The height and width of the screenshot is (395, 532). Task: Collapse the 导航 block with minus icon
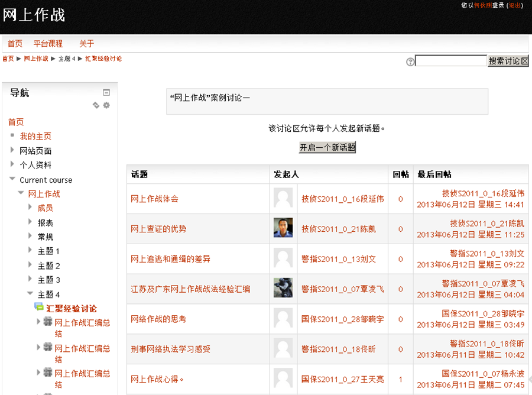106,92
